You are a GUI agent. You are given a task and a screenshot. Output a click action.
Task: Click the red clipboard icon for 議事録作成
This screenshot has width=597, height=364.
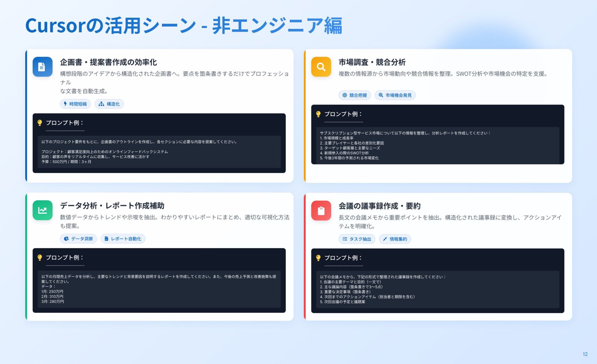(321, 211)
